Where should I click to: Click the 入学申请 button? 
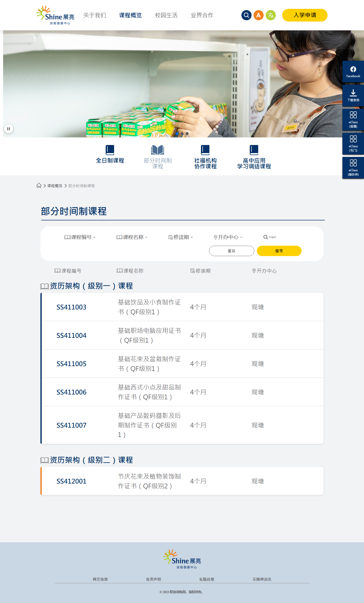point(305,15)
